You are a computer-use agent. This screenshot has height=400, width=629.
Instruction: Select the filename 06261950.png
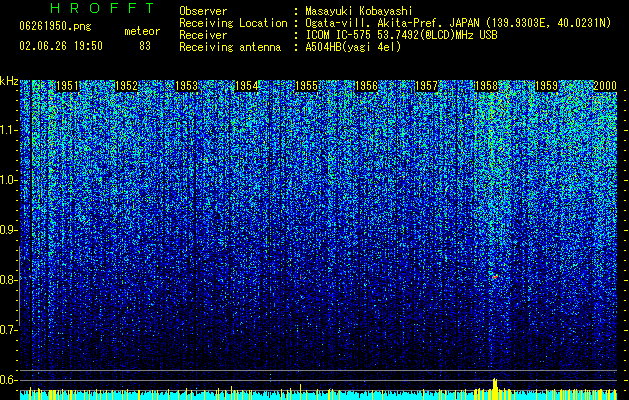tap(55, 27)
